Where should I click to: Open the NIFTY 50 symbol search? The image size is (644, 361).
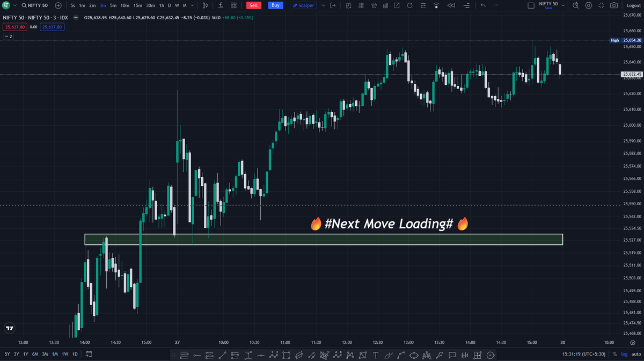tap(34, 5)
